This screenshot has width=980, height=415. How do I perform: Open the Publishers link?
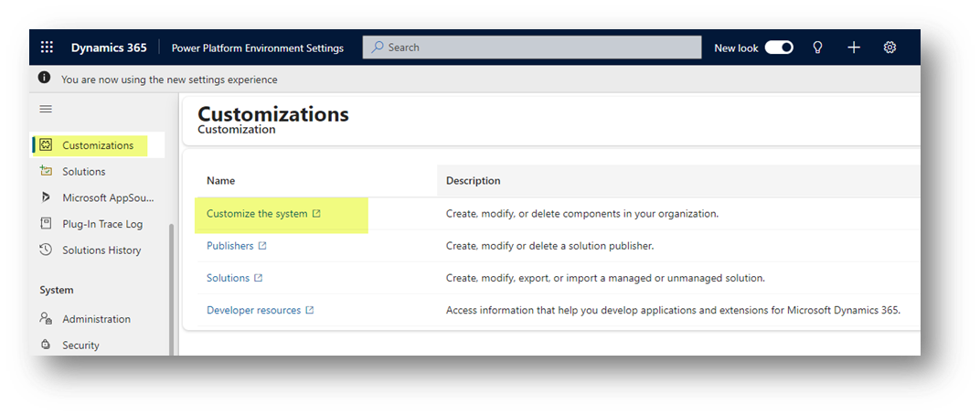(x=230, y=246)
